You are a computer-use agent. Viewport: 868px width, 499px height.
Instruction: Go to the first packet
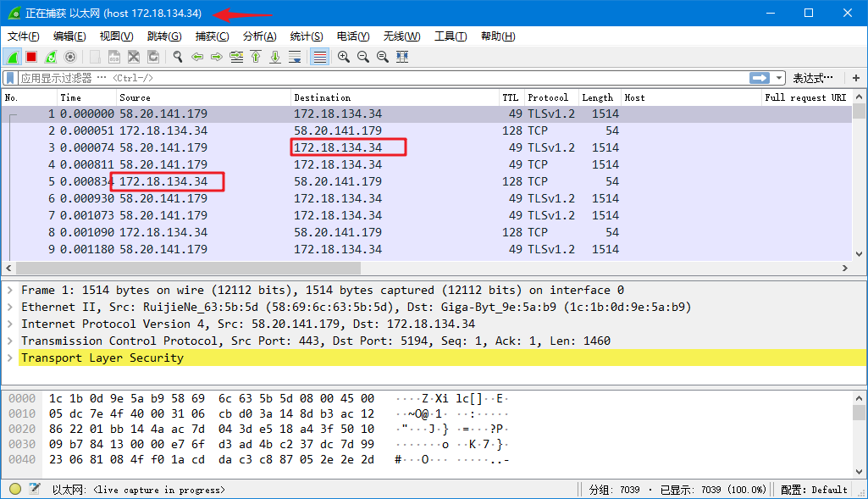pos(256,57)
